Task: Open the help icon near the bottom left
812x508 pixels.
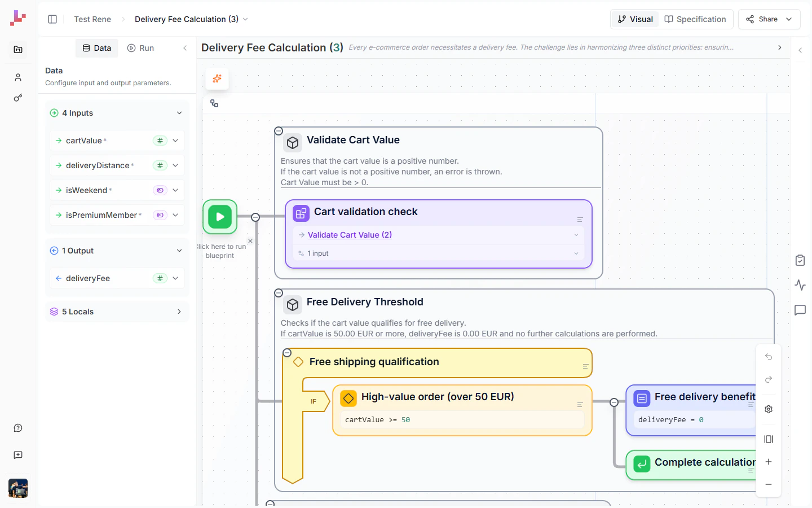Action: tap(17, 428)
